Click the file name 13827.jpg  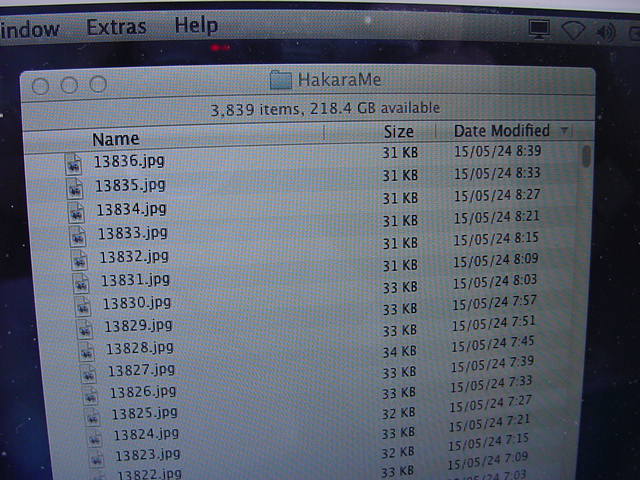(x=142, y=370)
